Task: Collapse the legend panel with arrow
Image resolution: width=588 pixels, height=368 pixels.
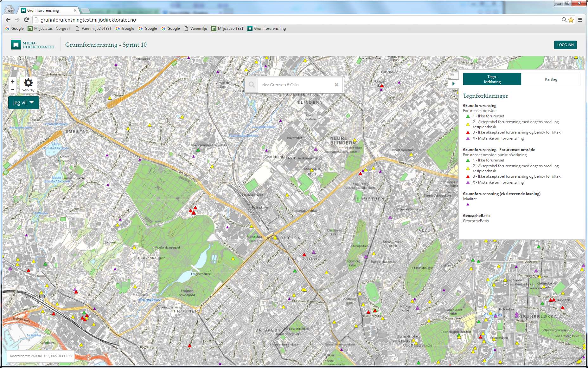Action: [x=453, y=83]
